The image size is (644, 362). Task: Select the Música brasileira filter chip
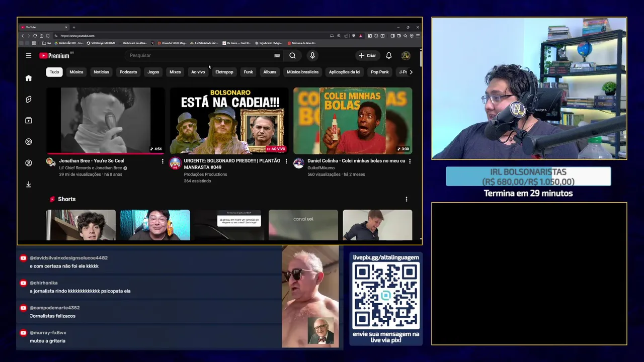click(x=302, y=72)
